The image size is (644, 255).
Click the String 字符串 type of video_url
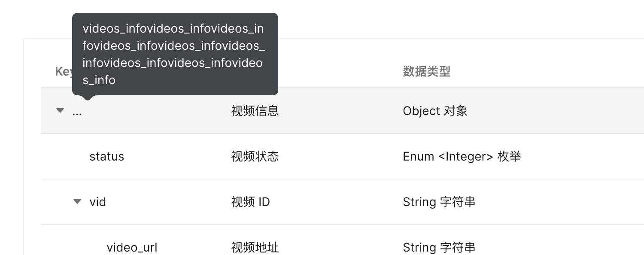tap(439, 247)
